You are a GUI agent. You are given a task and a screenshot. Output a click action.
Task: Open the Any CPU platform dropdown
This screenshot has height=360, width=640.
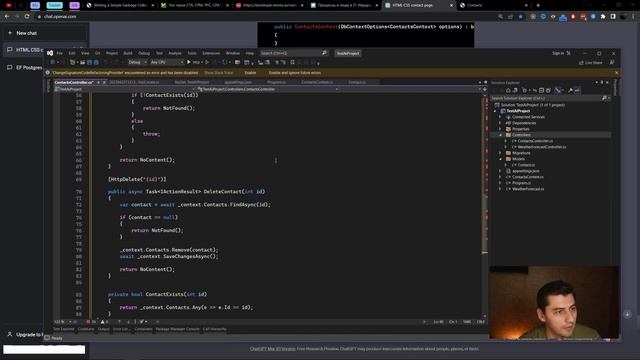coord(167,62)
